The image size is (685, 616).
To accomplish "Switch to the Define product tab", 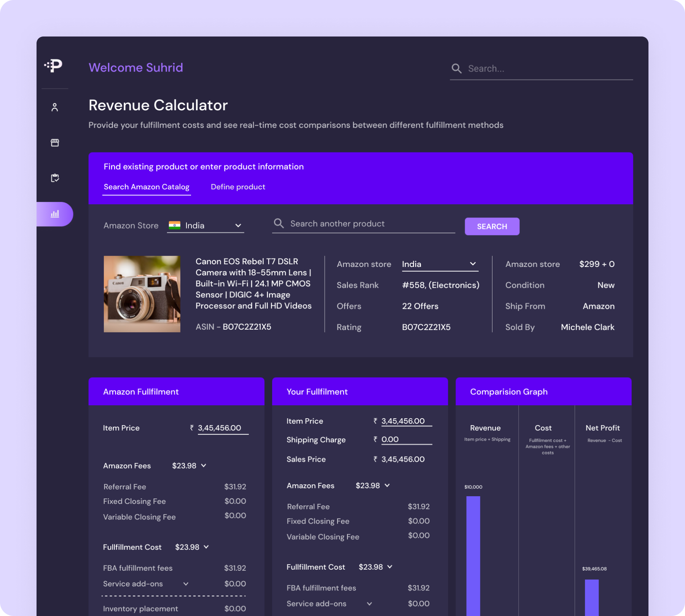I will (238, 187).
